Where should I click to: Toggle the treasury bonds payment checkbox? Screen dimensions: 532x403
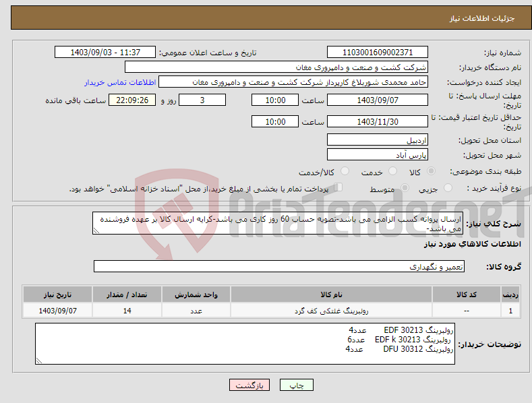tap(338, 187)
